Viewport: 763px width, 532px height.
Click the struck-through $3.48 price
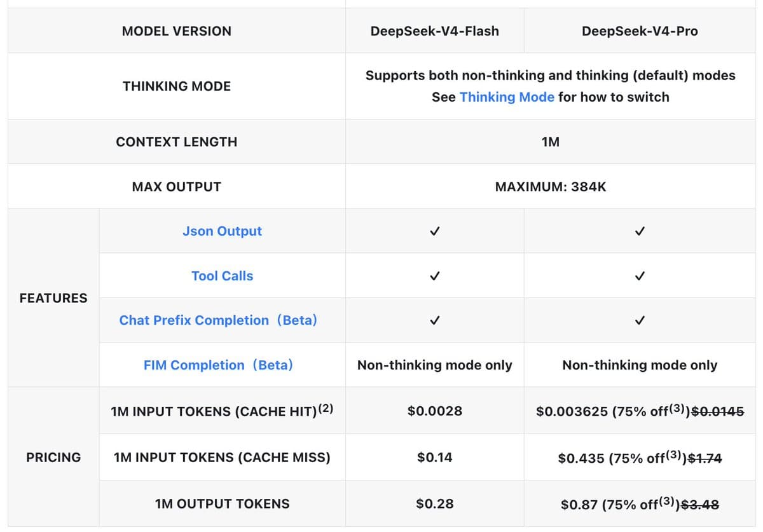click(699, 505)
